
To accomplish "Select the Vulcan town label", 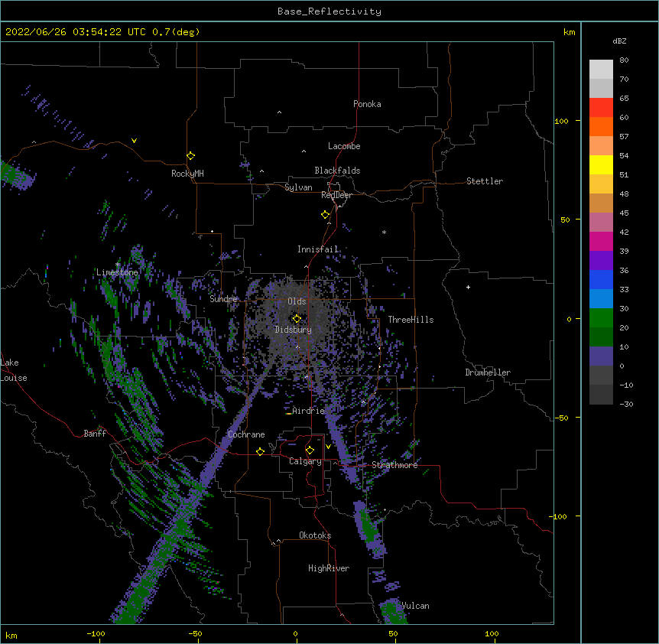I will 416,606.
